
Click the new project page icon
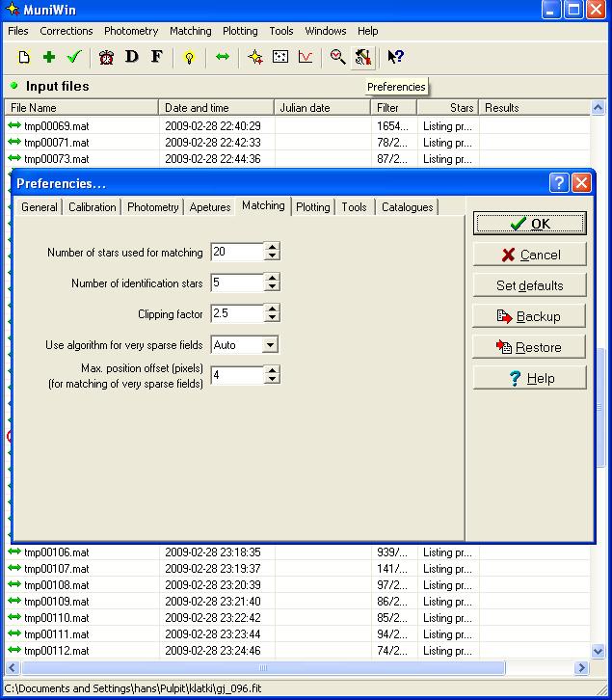tap(25, 58)
